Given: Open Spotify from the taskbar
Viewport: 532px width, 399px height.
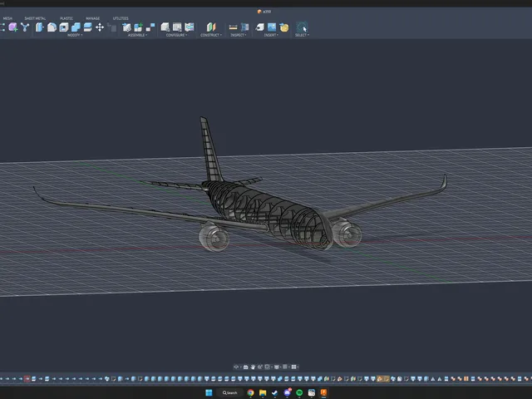Looking at the screenshot, I should point(299,392).
